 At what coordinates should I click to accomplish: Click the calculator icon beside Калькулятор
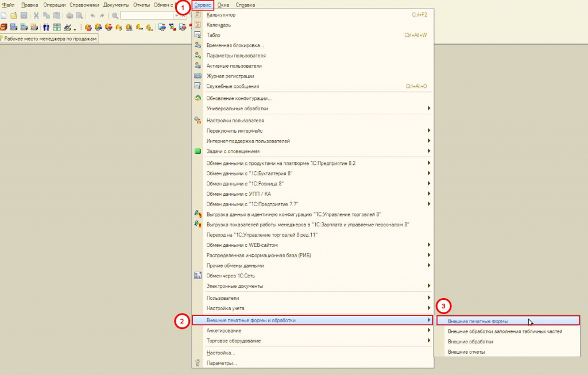pyautogui.click(x=198, y=14)
